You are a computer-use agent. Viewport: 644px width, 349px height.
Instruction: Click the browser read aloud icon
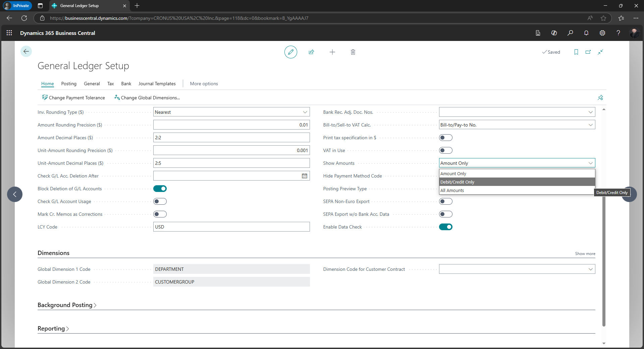(x=590, y=18)
